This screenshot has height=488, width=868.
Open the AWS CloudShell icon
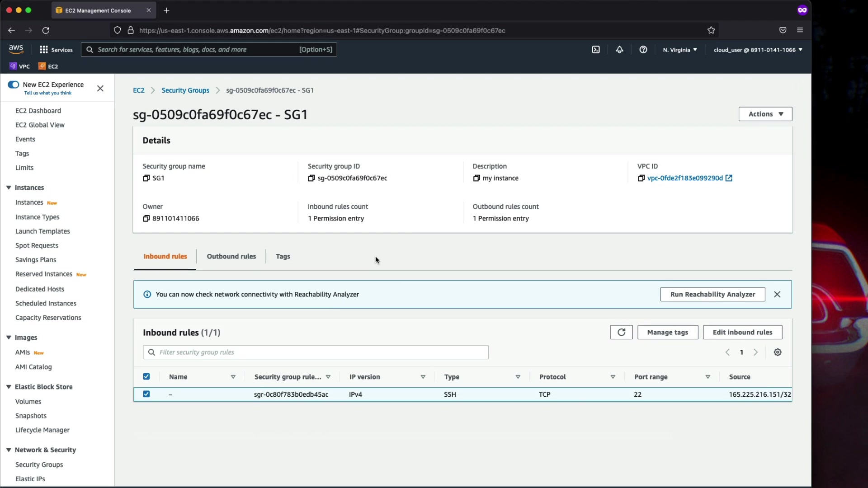click(596, 50)
